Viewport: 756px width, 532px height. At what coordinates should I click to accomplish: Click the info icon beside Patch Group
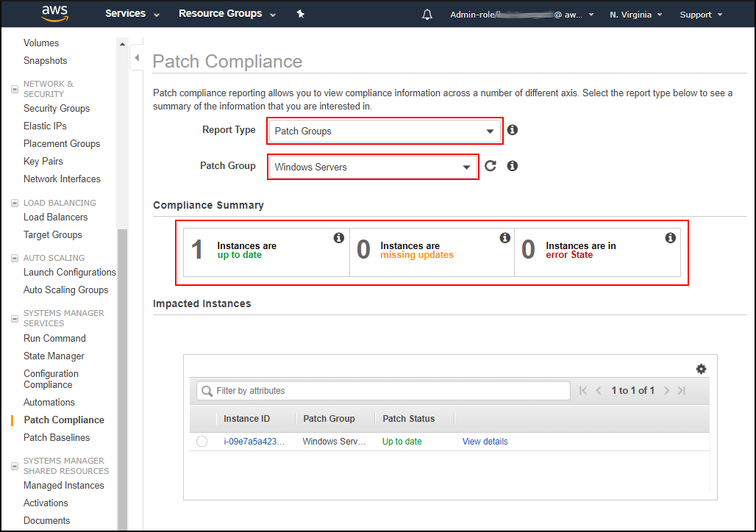click(513, 166)
